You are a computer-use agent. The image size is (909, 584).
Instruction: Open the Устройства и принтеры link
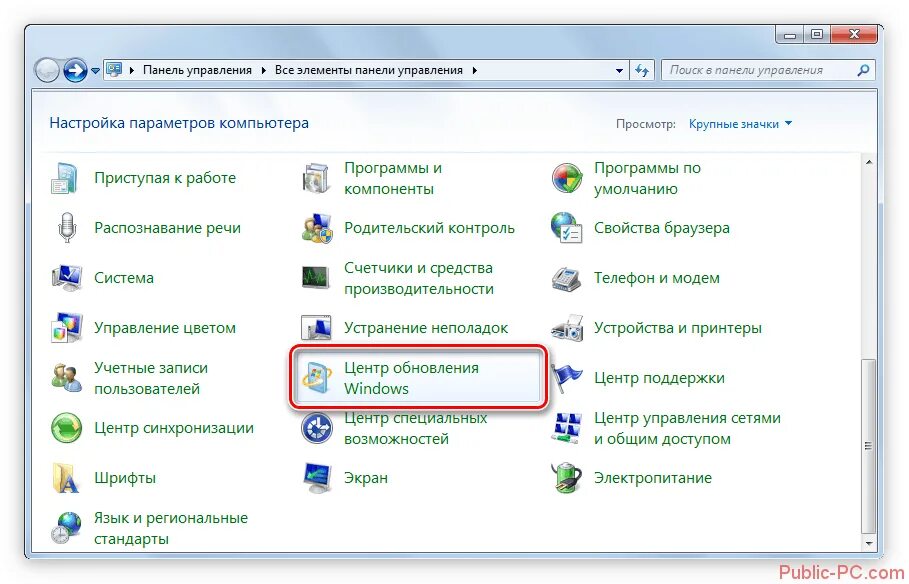click(677, 328)
